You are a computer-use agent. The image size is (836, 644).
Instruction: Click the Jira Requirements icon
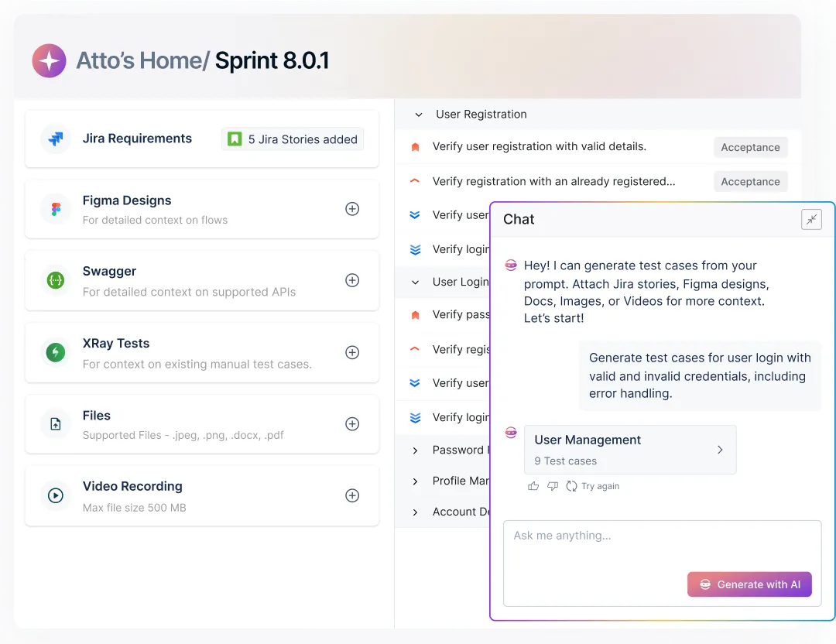(x=54, y=139)
